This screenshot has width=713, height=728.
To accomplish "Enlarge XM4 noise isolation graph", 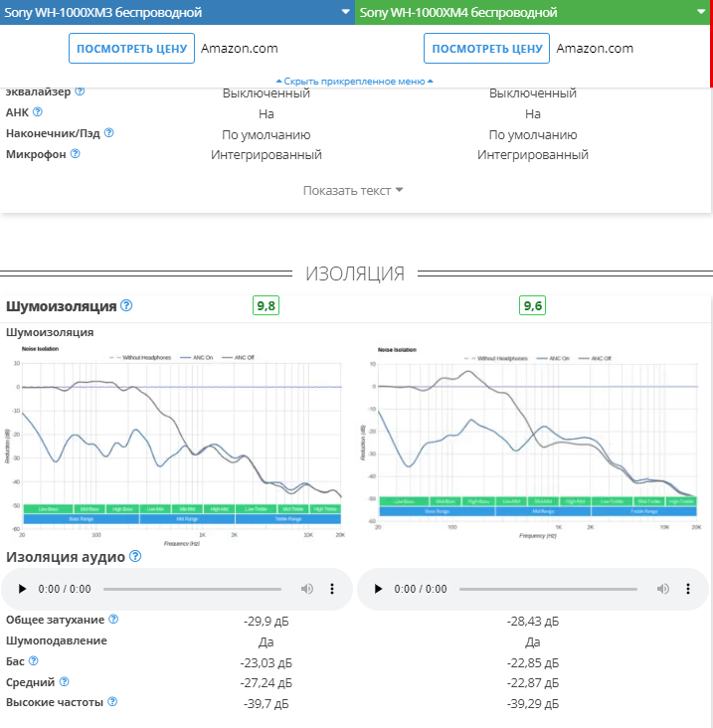I will pos(532,444).
